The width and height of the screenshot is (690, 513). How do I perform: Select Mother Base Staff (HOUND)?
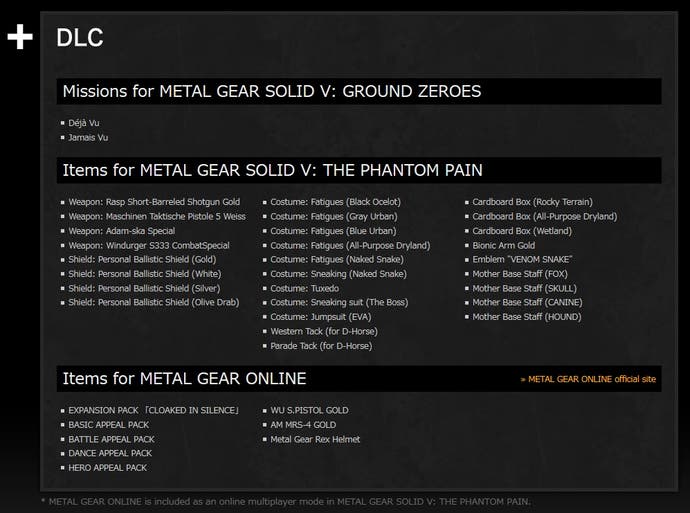coord(527,317)
